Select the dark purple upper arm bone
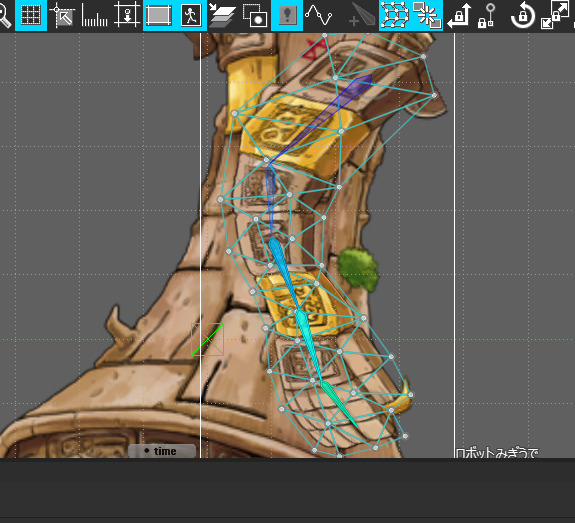Viewport: 575px width, 523px height. pos(321,118)
